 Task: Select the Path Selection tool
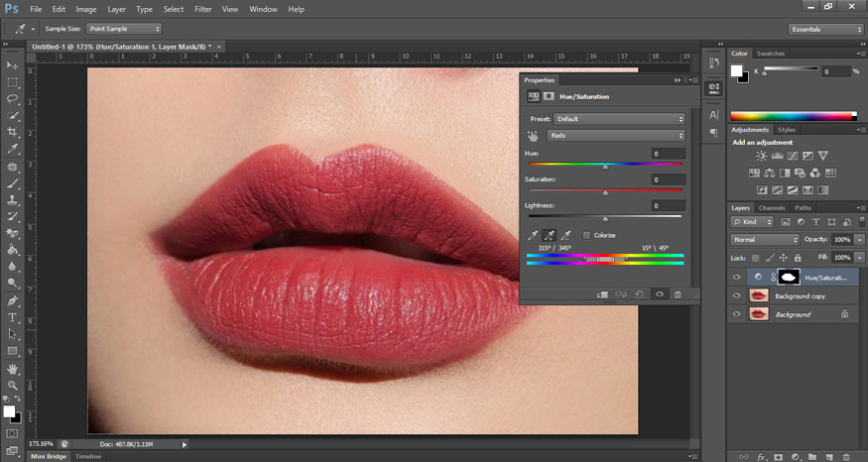click(12, 334)
